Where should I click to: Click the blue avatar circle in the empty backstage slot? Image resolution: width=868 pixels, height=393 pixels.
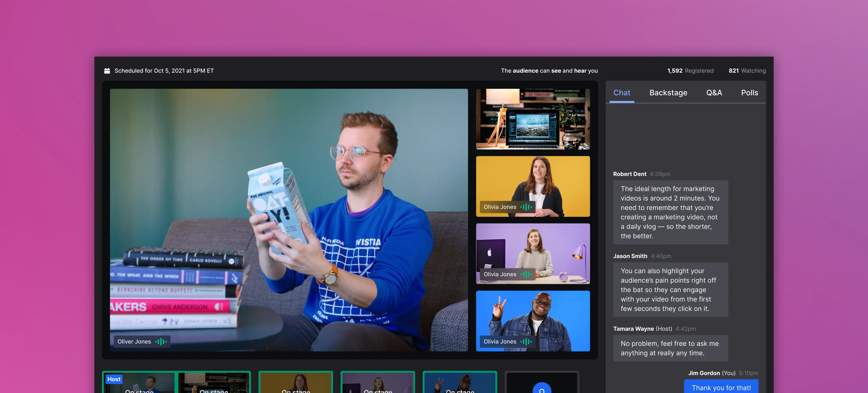coord(542,388)
